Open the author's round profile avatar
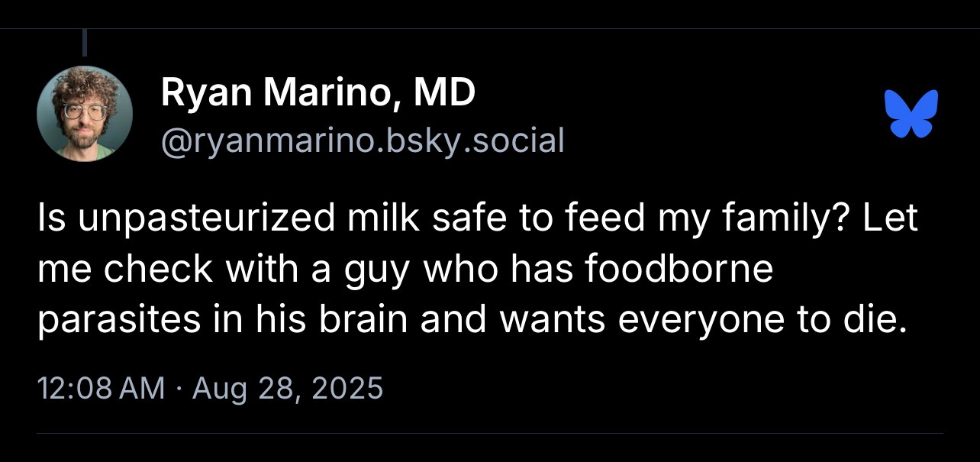Viewport: 980px width, 462px height. point(85,114)
